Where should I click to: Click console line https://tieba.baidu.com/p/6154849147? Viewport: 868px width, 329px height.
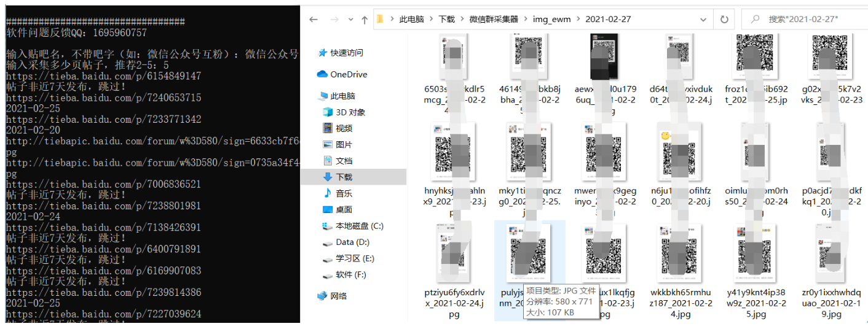[103, 76]
